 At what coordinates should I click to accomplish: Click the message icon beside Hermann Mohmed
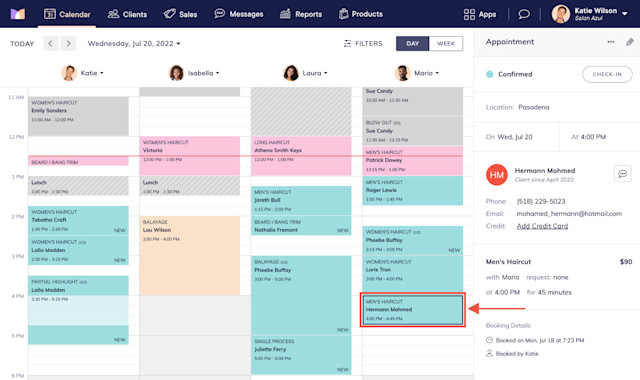(x=622, y=174)
